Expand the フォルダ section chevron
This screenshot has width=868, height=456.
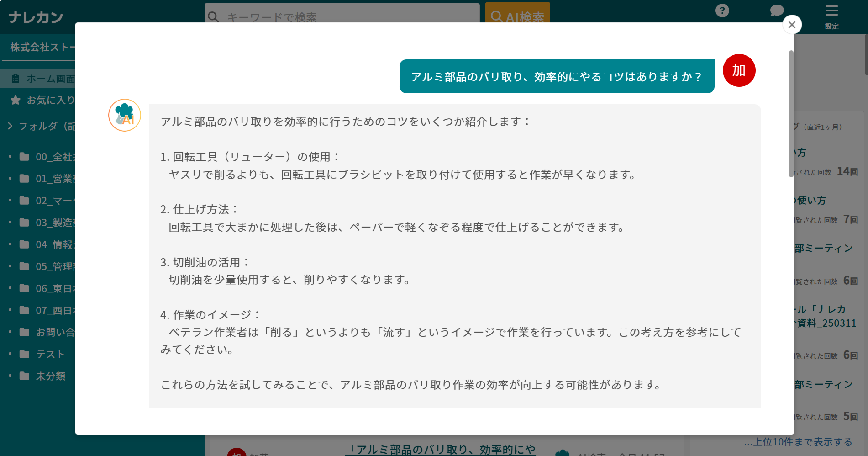[x=10, y=126]
